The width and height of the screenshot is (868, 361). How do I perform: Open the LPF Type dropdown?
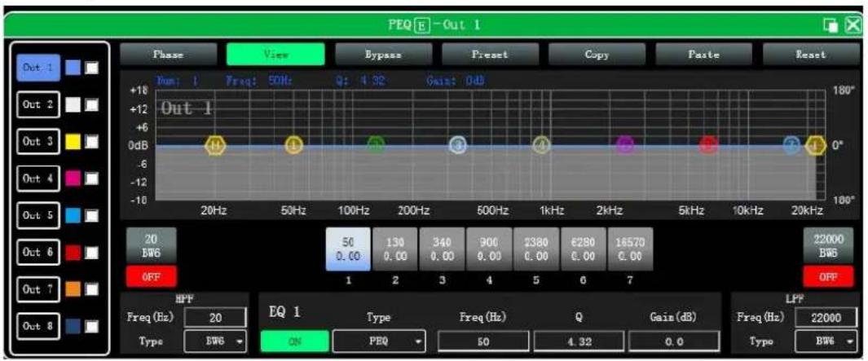[827, 341]
